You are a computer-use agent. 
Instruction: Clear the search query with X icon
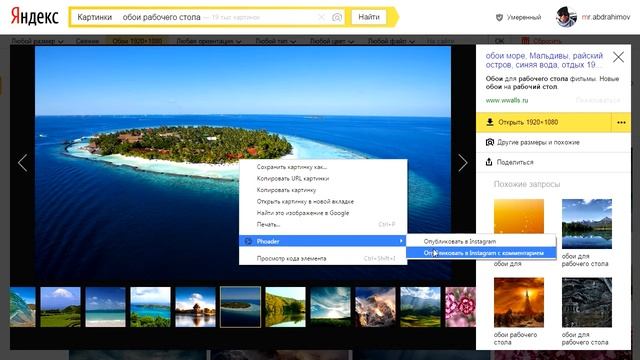click(322, 17)
